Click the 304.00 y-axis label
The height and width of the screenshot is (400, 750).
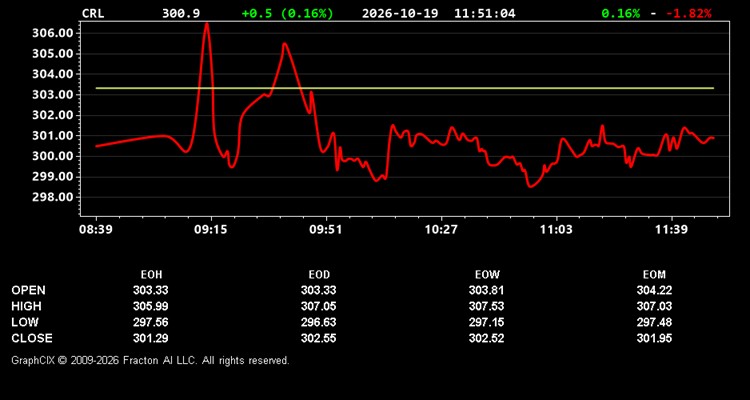point(52,74)
